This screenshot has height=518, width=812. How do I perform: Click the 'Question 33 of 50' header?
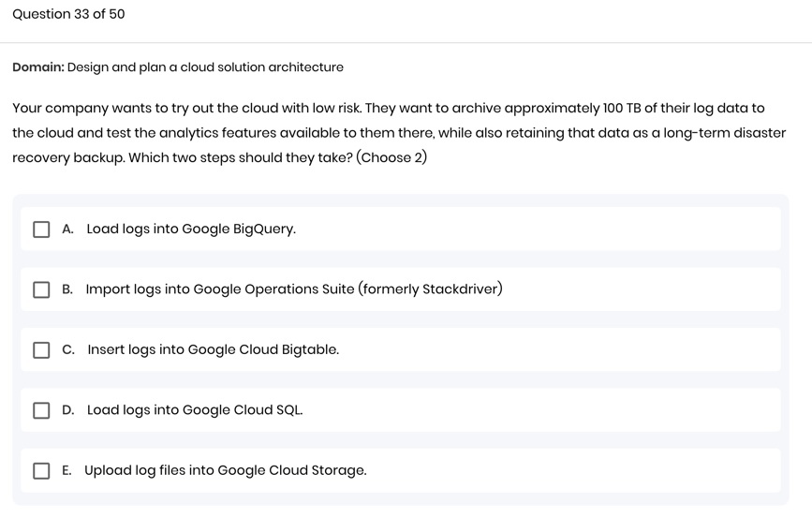(x=68, y=14)
